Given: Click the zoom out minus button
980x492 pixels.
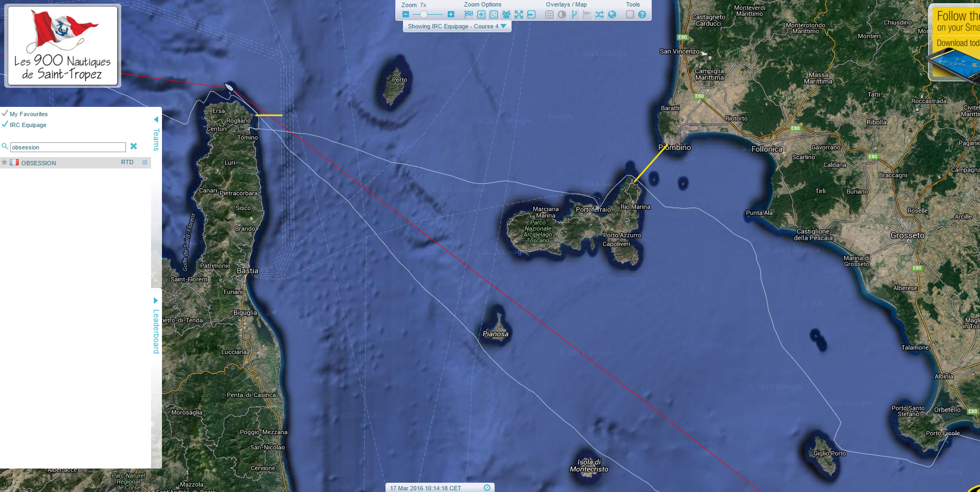Looking at the screenshot, I should (x=406, y=14).
